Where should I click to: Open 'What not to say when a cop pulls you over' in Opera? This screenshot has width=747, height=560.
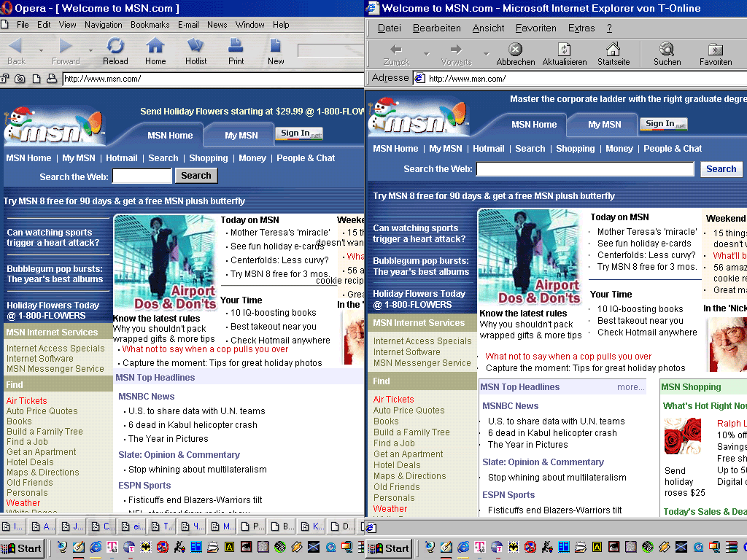[x=205, y=349]
